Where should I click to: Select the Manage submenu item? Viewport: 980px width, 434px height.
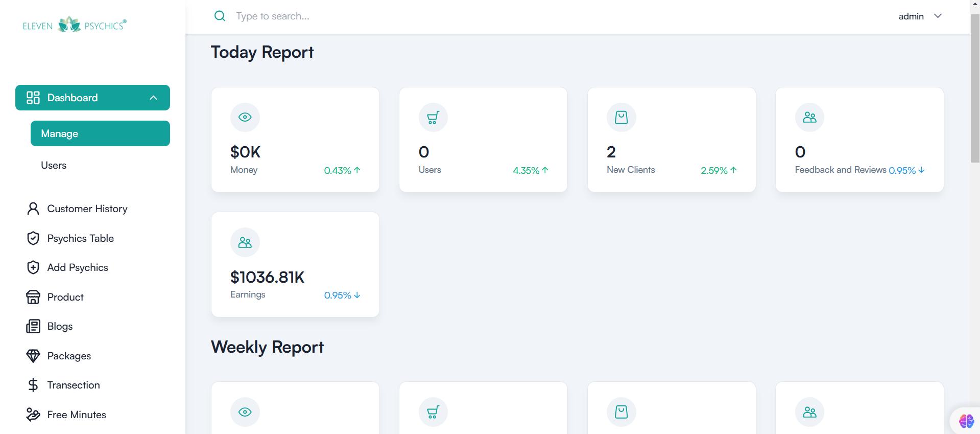click(100, 133)
